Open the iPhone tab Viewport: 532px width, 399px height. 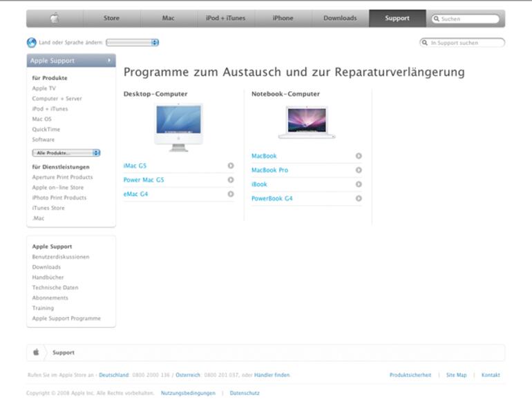[283, 18]
